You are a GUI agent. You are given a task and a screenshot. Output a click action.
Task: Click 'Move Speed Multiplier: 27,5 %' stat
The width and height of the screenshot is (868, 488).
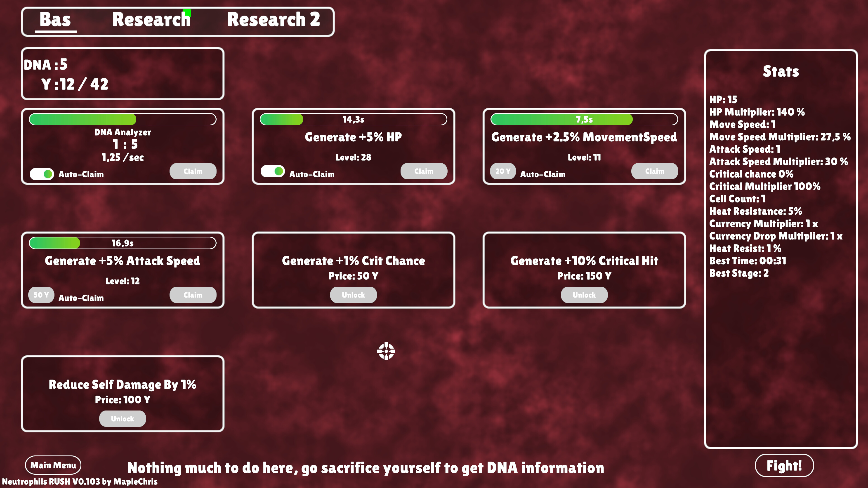780,137
